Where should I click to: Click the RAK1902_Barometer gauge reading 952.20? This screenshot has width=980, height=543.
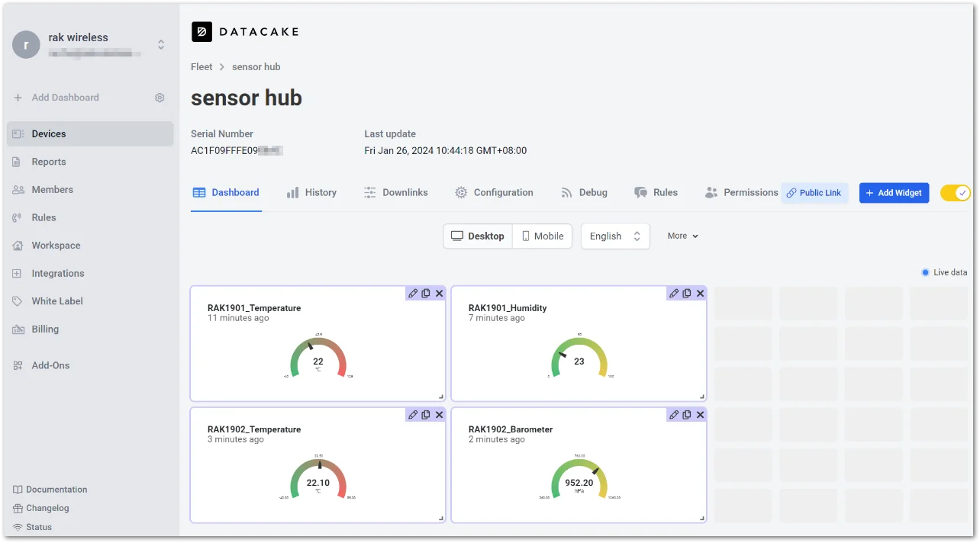coord(579,479)
